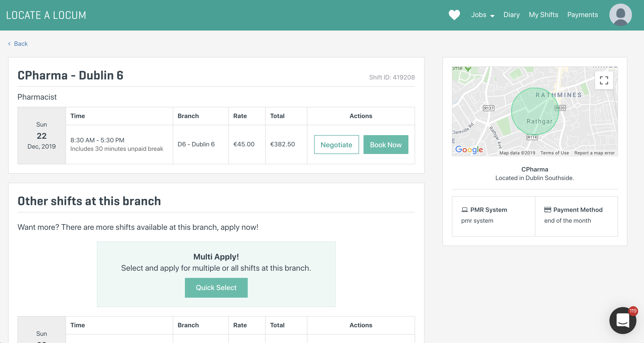Click the Negotiate button
The height and width of the screenshot is (343, 644).
[x=336, y=145]
